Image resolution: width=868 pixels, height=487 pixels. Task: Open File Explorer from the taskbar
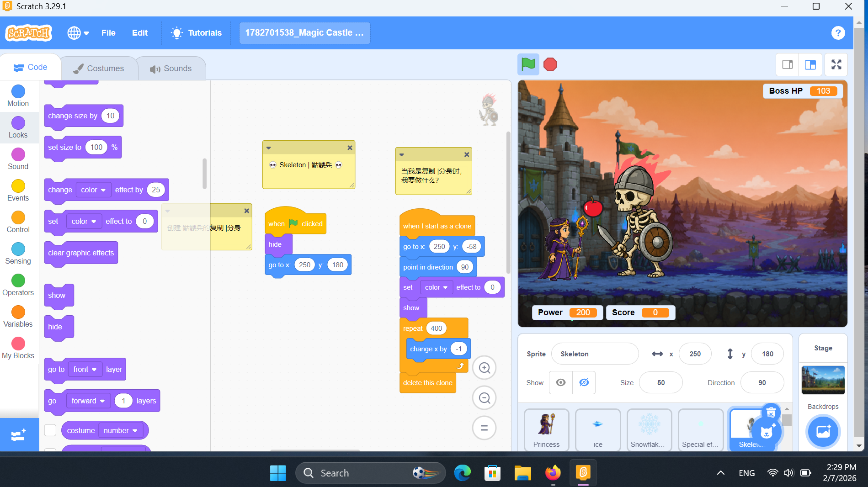522,473
